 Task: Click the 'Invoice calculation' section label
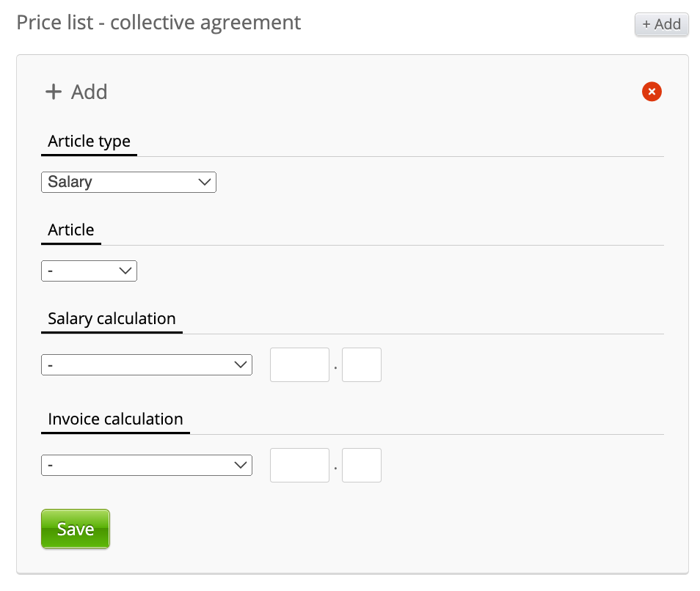pyautogui.click(x=115, y=419)
